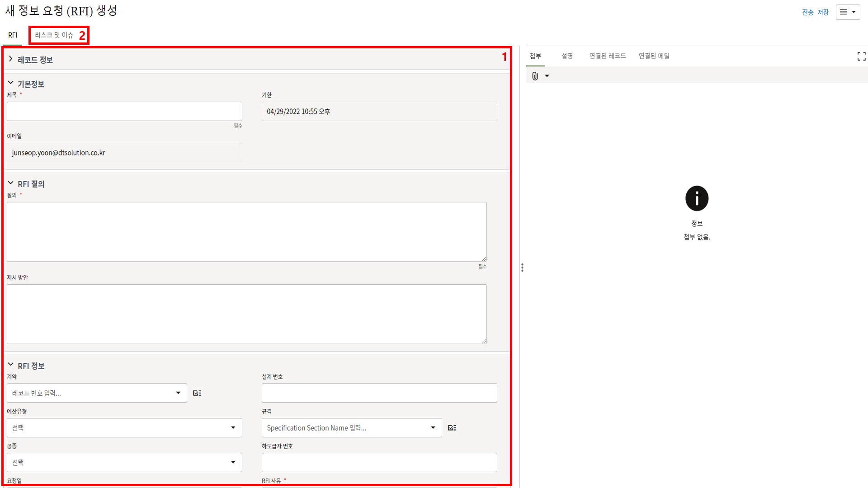The image size is (868, 488).
Task: Open the 연결된 레코드 tab
Action: tap(607, 56)
